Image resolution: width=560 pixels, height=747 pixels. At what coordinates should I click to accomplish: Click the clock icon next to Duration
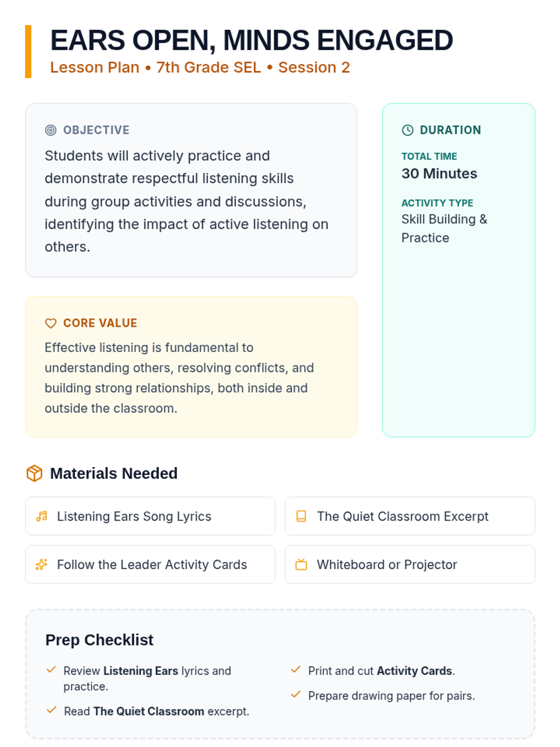[x=407, y=130]
